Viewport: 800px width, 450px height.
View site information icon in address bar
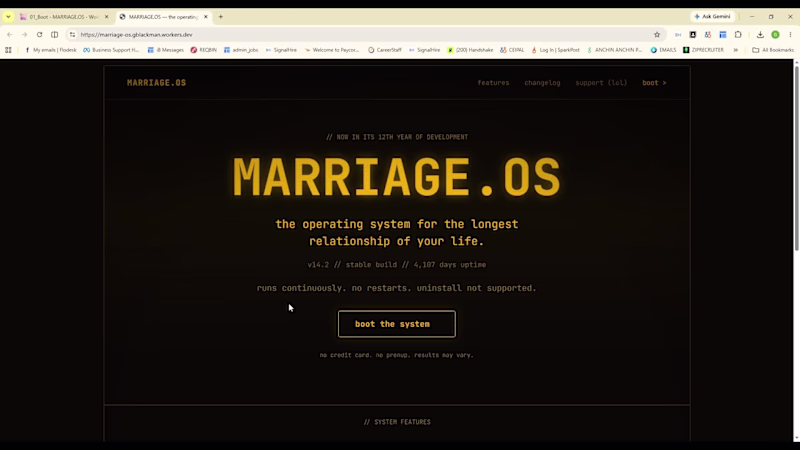point(72,35)
